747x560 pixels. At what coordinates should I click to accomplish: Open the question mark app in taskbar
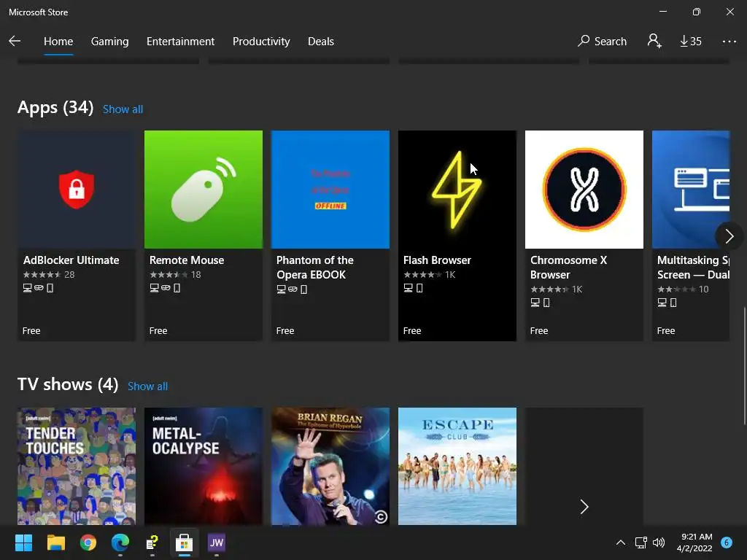pyautogui.click(x=152, y=542)
